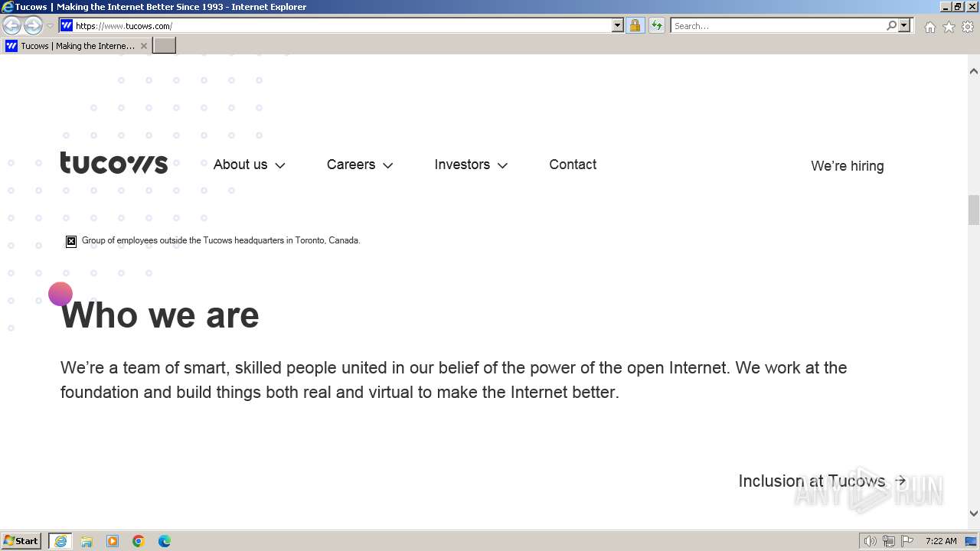The image size is (980, 551).
Task: Open a new blank tab
Action: point(165,46)
